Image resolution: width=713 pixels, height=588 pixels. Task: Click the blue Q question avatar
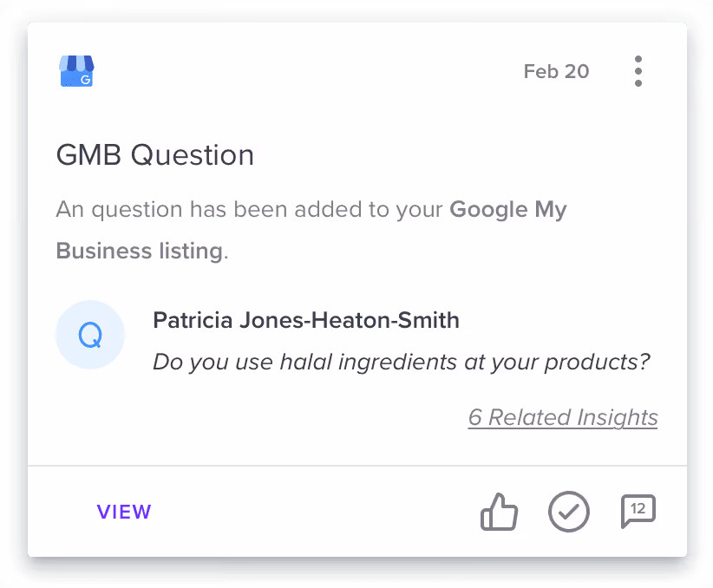coord(90,335)
